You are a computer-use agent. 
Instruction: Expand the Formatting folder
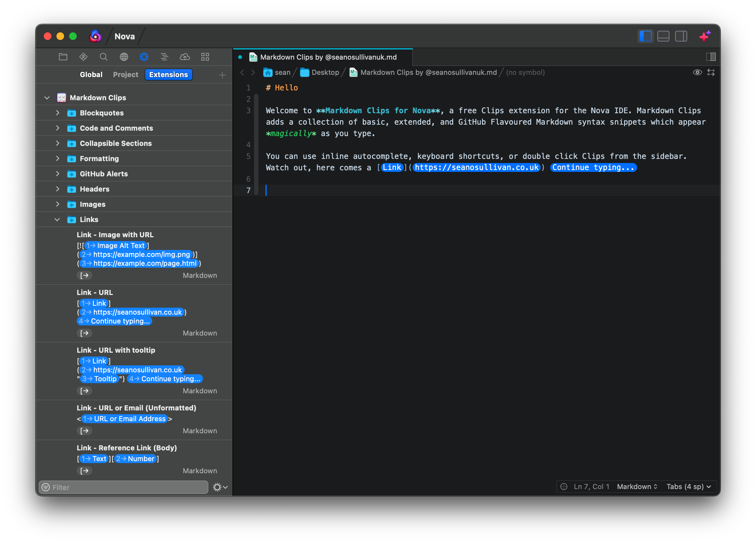(57, 158)
